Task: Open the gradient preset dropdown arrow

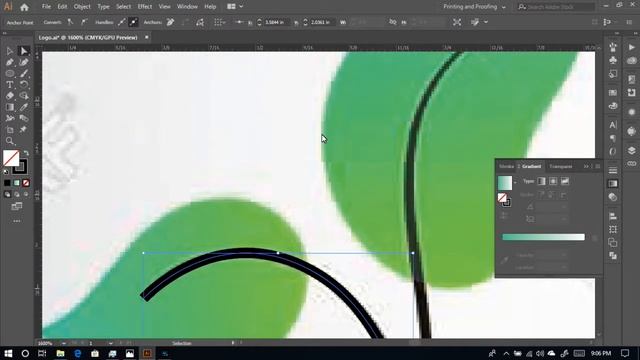Action: 515,182
